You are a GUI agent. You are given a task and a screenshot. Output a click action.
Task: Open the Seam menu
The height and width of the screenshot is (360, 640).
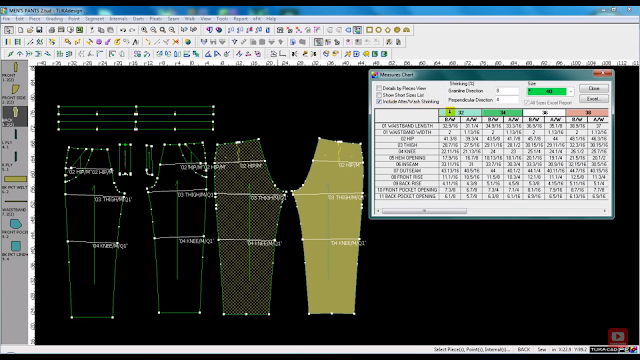173,19
